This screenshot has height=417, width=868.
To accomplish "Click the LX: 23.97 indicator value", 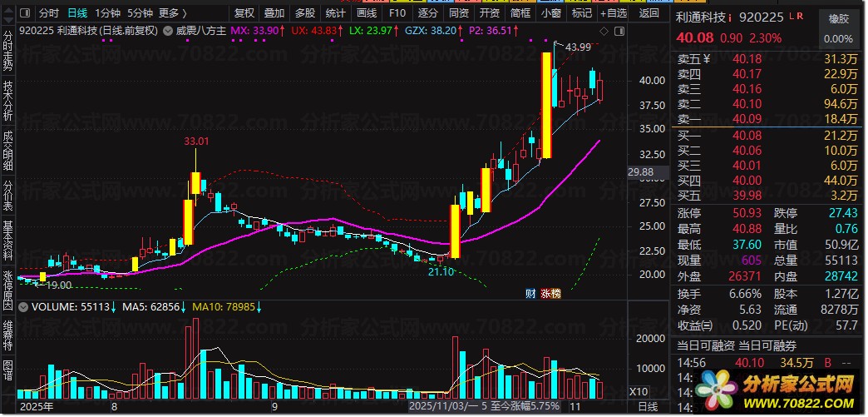I will [x=375, y=31].
